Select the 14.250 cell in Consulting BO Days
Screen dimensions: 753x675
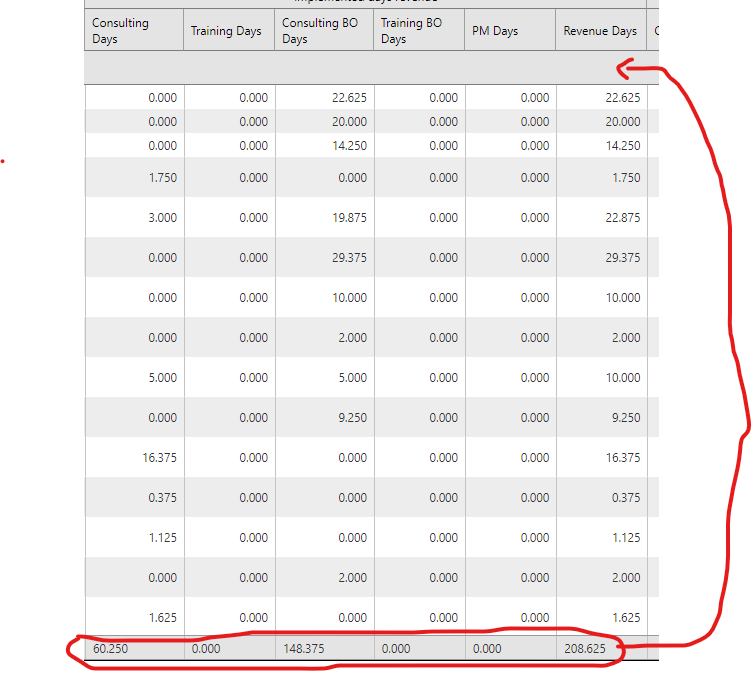click(x=349, y=145)
